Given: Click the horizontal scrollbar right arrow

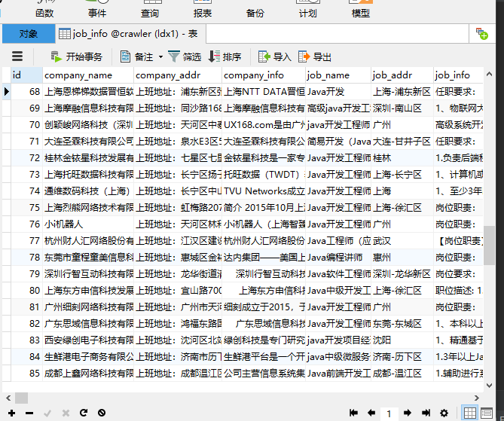Looking at the screenshot, I should [x=477, y=398].
